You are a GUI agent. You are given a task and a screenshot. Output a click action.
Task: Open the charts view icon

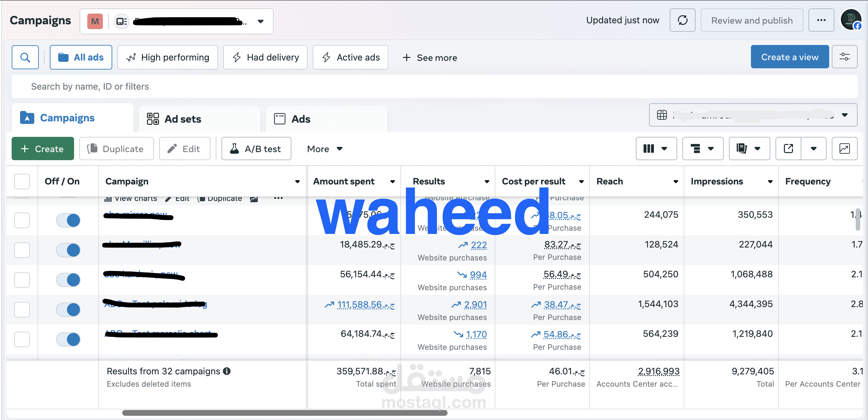(844, 149)
